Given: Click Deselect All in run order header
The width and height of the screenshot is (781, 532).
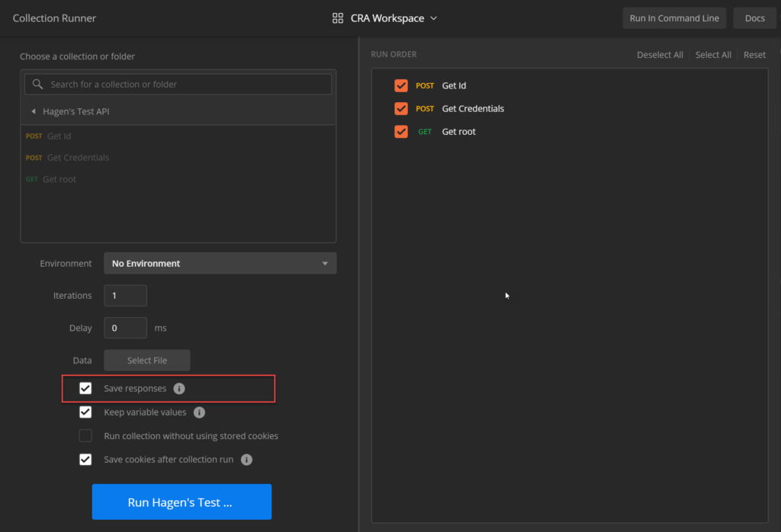Looking at the screenshot, I should 660,55.
